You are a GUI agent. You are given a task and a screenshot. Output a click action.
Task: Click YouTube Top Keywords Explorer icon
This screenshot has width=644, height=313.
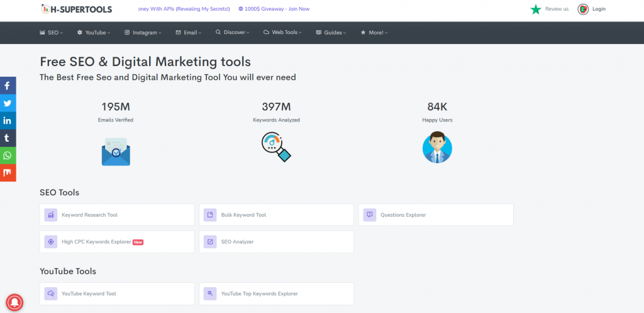(x=210, y=293)
